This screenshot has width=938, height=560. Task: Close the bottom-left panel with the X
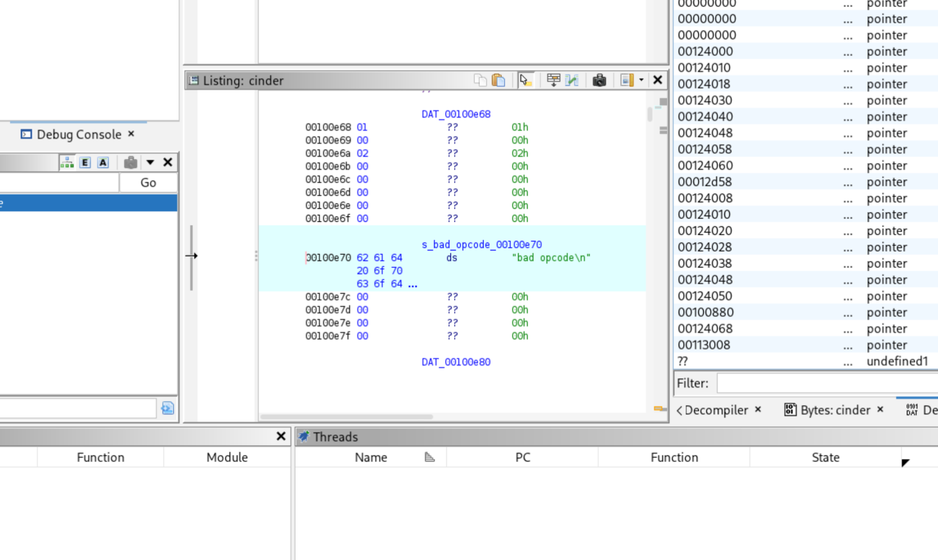(281, 436)
